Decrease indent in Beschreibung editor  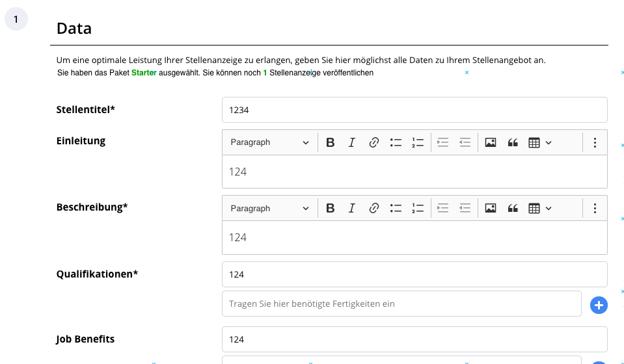pyautogui.click(x=465, y=208)
